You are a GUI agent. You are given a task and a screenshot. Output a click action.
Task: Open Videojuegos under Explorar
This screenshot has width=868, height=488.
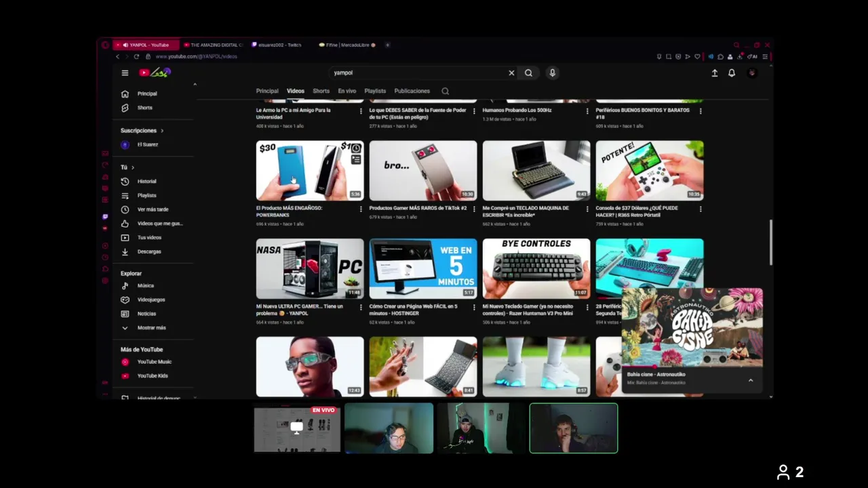(x=151, y=300)
